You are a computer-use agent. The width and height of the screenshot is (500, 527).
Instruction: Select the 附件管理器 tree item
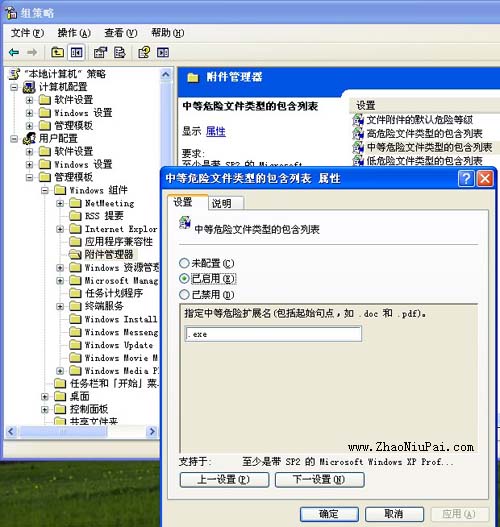click(109, 254)
